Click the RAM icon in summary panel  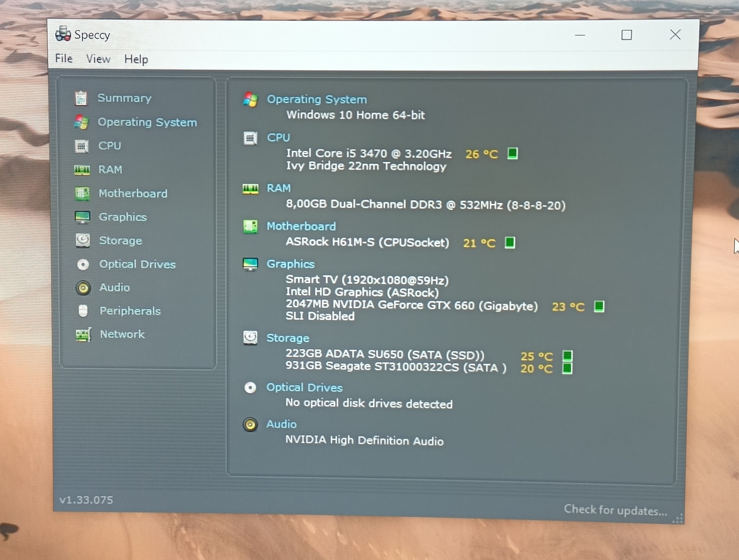[251, 189]
